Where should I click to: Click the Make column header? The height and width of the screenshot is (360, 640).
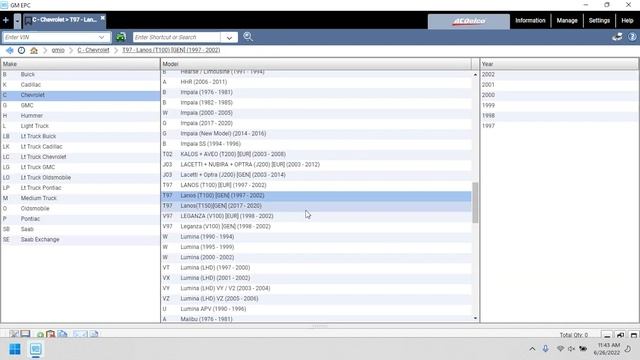click(x=80, y=64)
